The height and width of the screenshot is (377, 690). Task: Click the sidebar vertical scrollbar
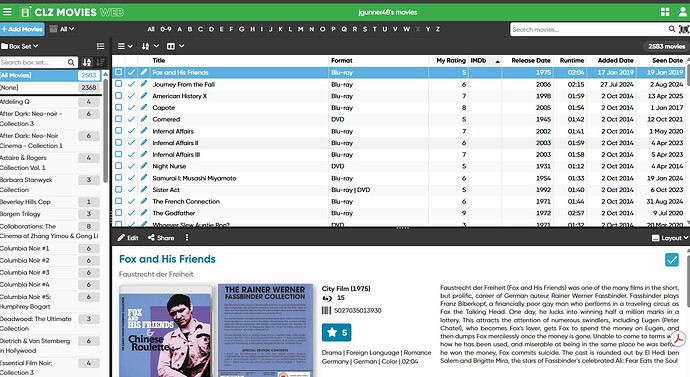coord(106,131)
